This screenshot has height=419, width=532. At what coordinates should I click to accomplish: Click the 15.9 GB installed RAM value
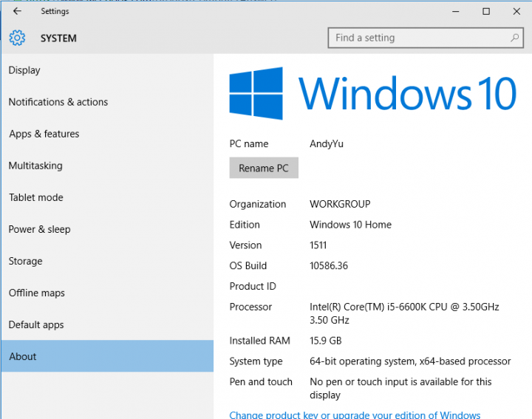[x=325, y=340]
